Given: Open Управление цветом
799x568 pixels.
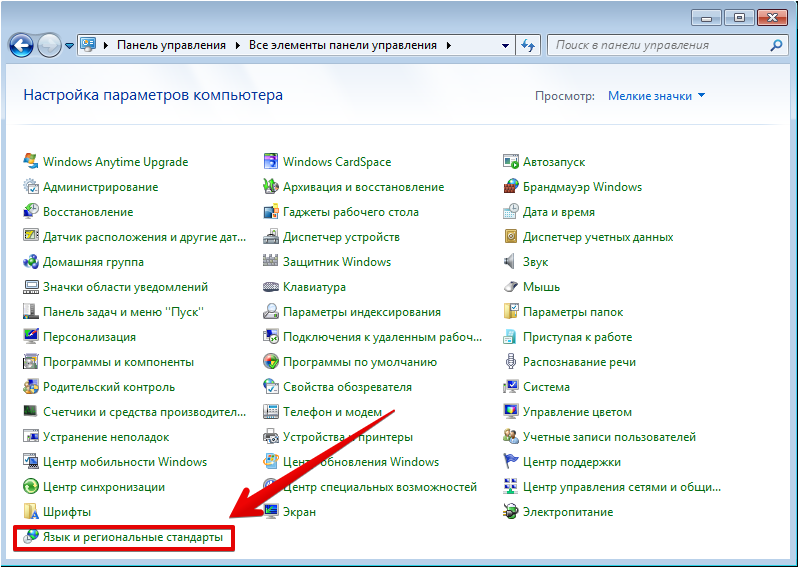Looking at the screenshot, I should pos(568,412).
